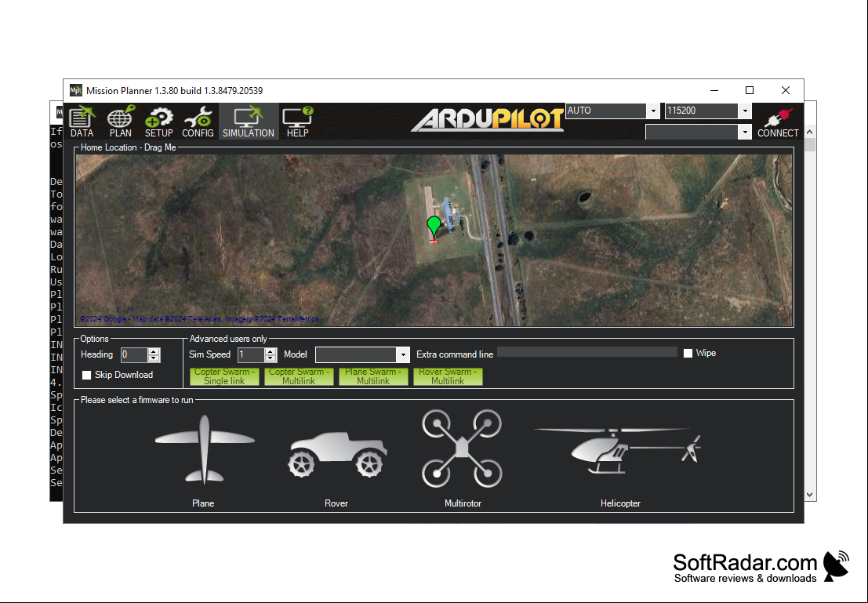This screenshot has width=868, height=603.
Task: Select the Multirotor firmware icon
Action: [x=463, y=449]
